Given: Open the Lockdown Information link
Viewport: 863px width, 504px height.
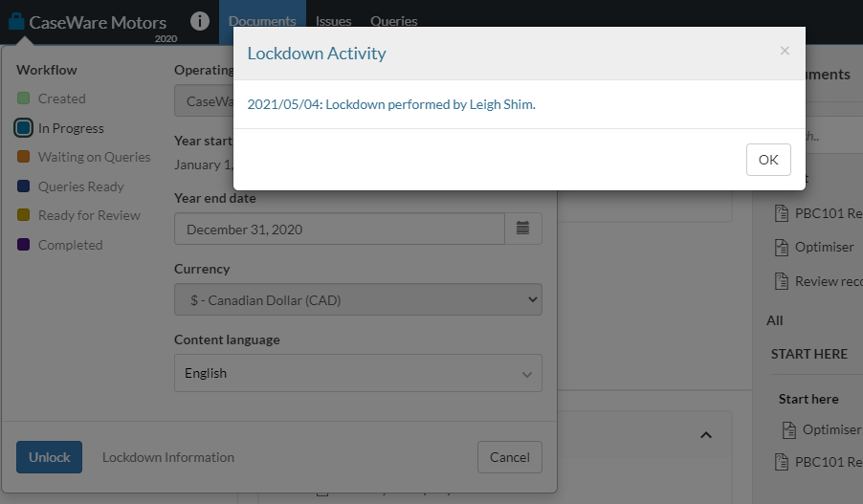Looking at the screenshot, I should tap(168, 457).
